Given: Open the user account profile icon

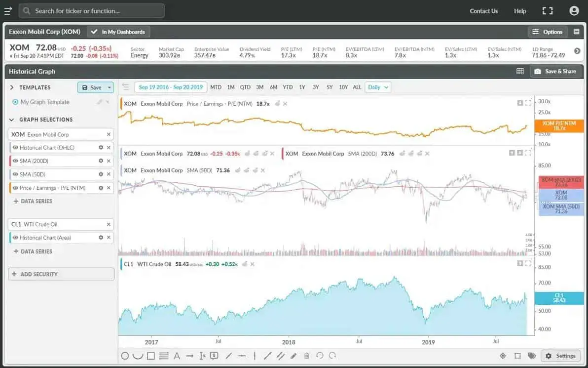Looking at the screenshot, I should pyautogui.click(x=574, y=11).
